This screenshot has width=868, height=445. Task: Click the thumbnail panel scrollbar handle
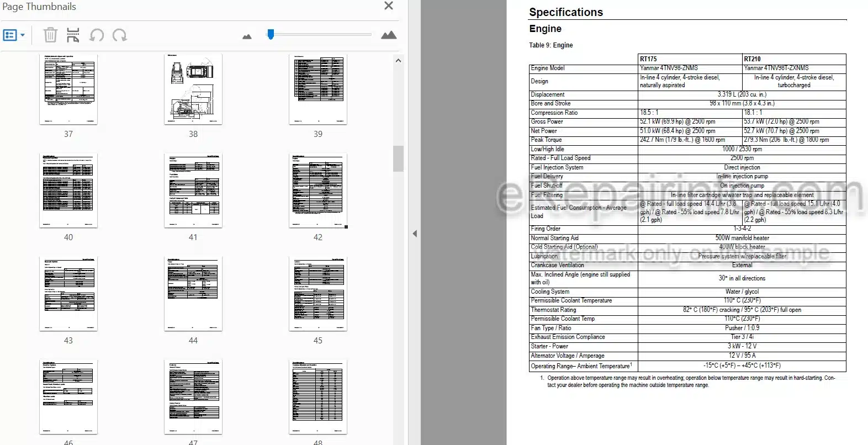[x=398, y=159]
